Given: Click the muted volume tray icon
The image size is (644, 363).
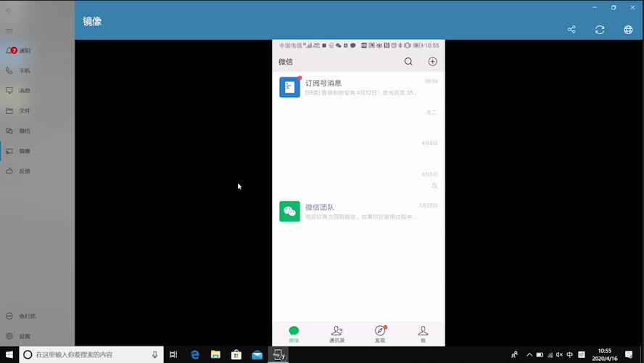Looking at the screenshot, I should 559,354.
